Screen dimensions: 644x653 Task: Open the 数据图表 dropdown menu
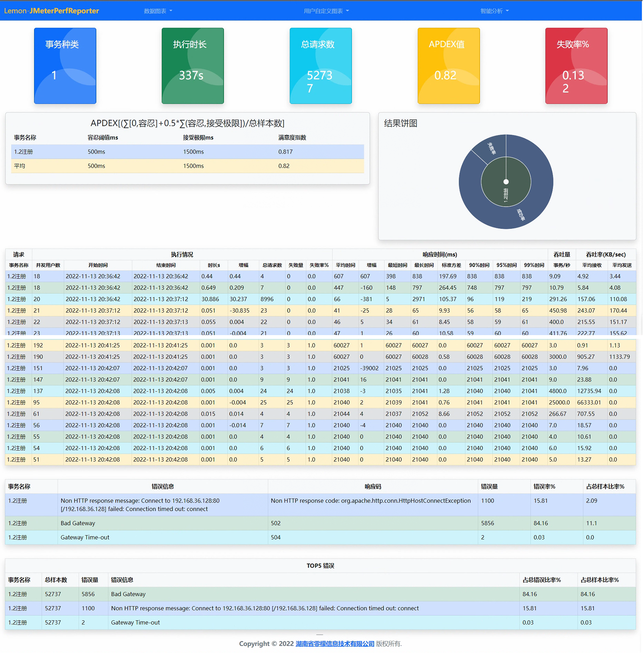tap(158, 11)
